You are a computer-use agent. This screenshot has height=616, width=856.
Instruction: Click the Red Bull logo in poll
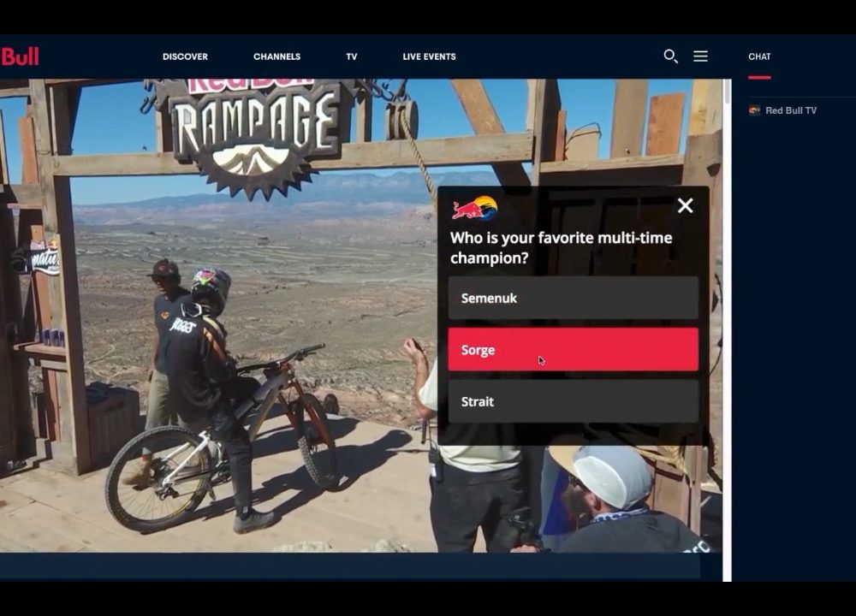pyautogui.click(x=474, y=208)
